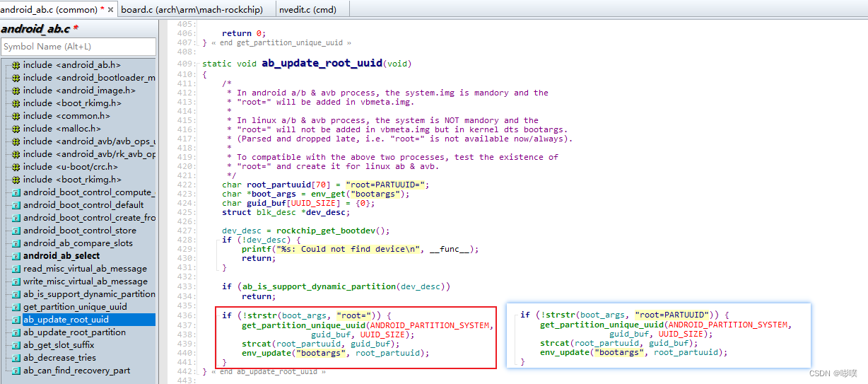Viewport: 868px width, 384px height.
Task: Click the function icon beside ab_get_slot_suffix
Action: point(16,345)
